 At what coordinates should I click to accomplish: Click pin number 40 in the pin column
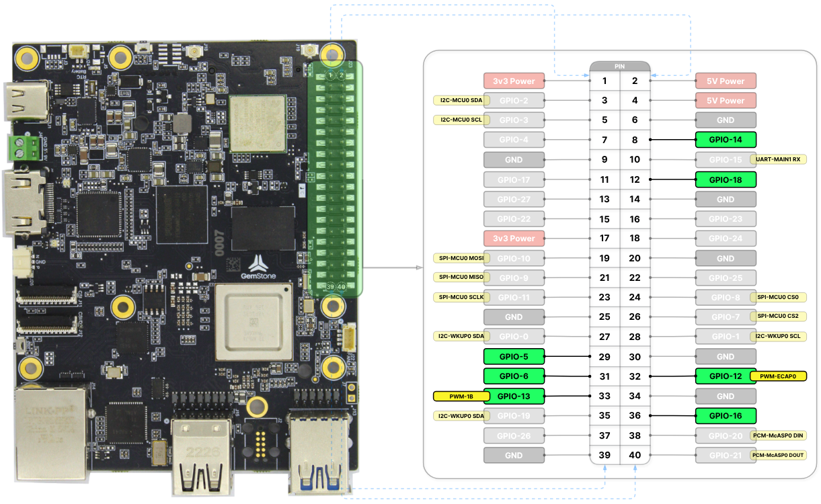[635, 455]
